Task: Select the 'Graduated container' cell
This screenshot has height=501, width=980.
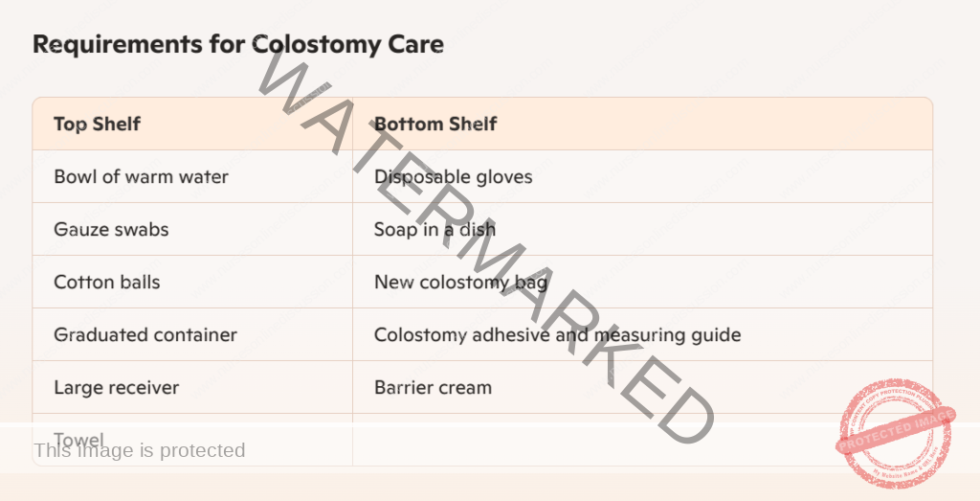Action: tap(192, 334)
